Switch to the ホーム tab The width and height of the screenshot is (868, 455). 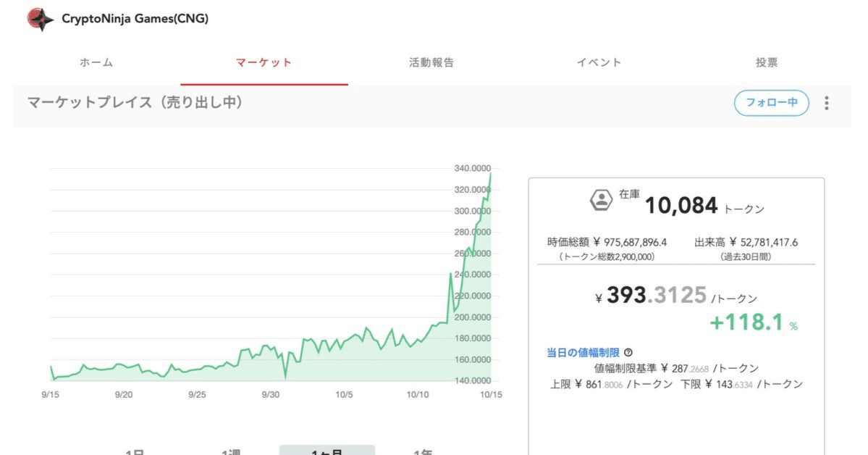pyautogui.click(x=96, y=63)
